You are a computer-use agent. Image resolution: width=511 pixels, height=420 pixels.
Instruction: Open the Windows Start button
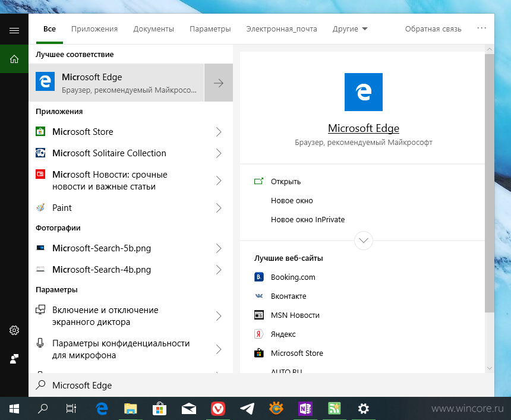(x=14, y=409)
